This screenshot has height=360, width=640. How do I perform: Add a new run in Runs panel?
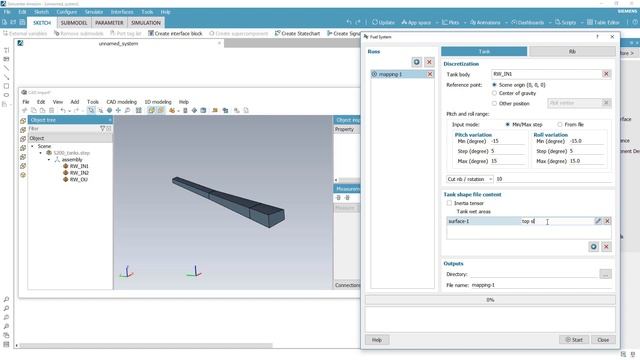[416, 62]
